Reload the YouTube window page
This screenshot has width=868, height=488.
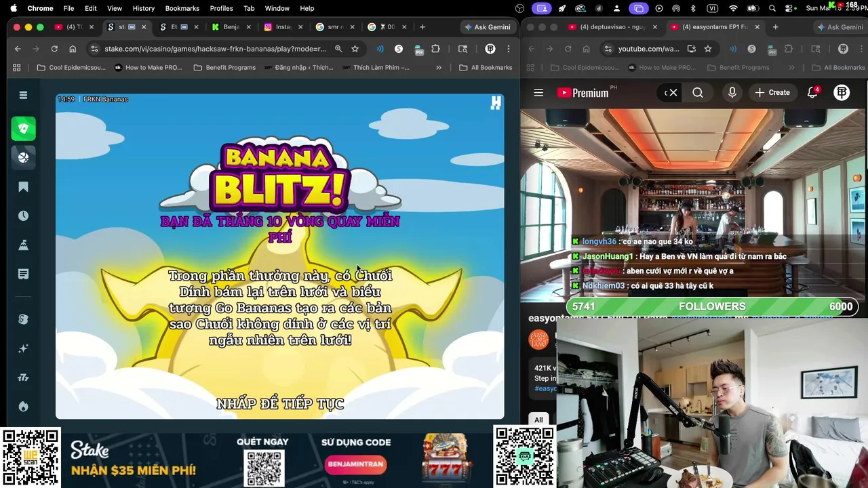568,49
